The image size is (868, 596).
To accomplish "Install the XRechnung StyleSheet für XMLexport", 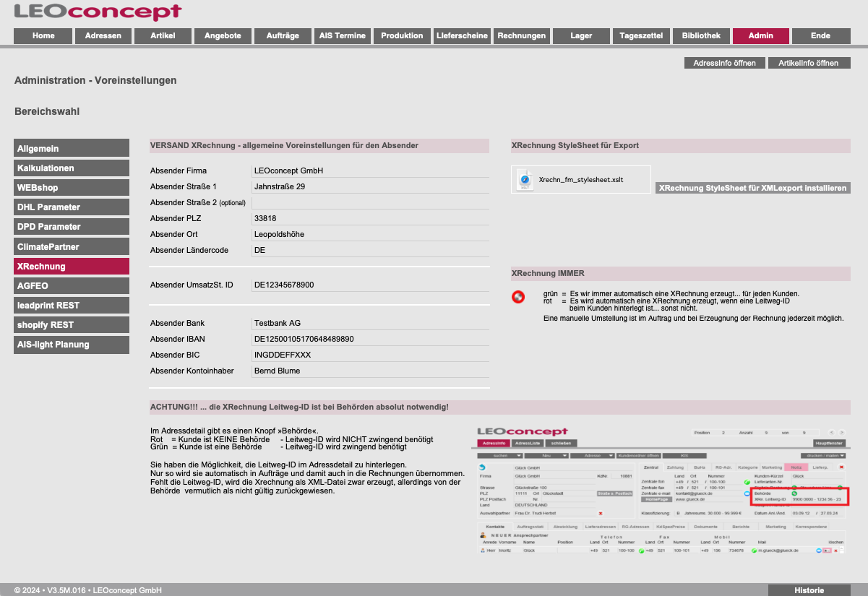I will 753,188.
